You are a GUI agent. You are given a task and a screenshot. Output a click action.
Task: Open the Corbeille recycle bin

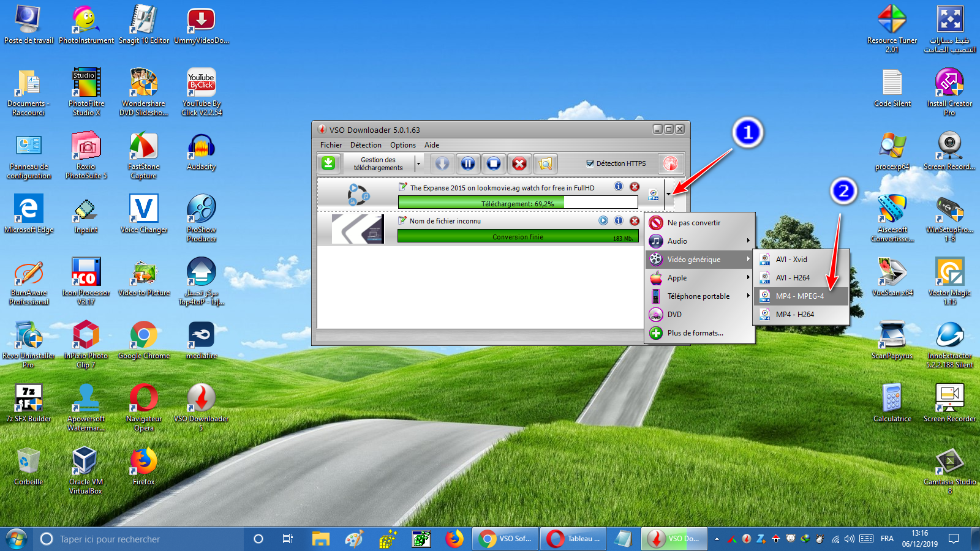29,467
